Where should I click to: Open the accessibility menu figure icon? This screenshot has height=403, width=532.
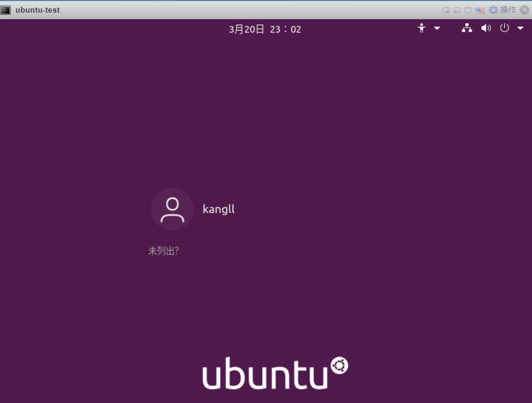(x=421, y=28)
